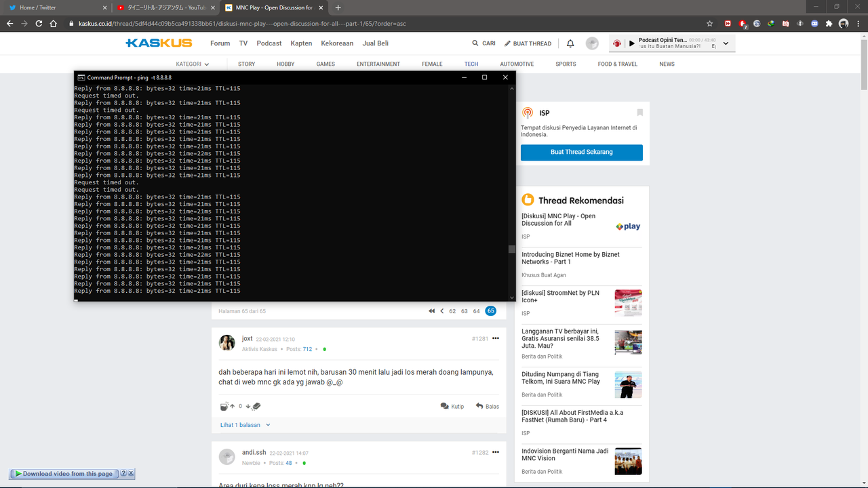Viewport: 868px width, 488px height.
Task: Open the Extensions puzzle menu
Action: point(829,23)
